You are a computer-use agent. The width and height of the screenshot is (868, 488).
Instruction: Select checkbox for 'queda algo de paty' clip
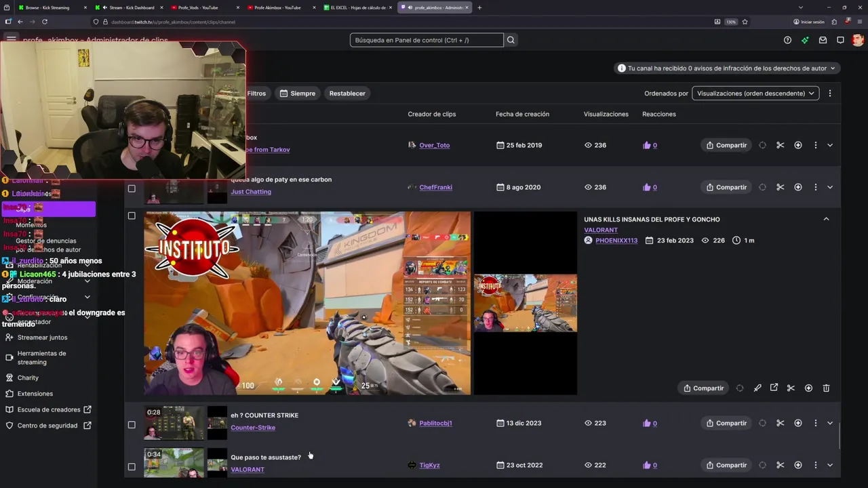[x=132, y=188]
